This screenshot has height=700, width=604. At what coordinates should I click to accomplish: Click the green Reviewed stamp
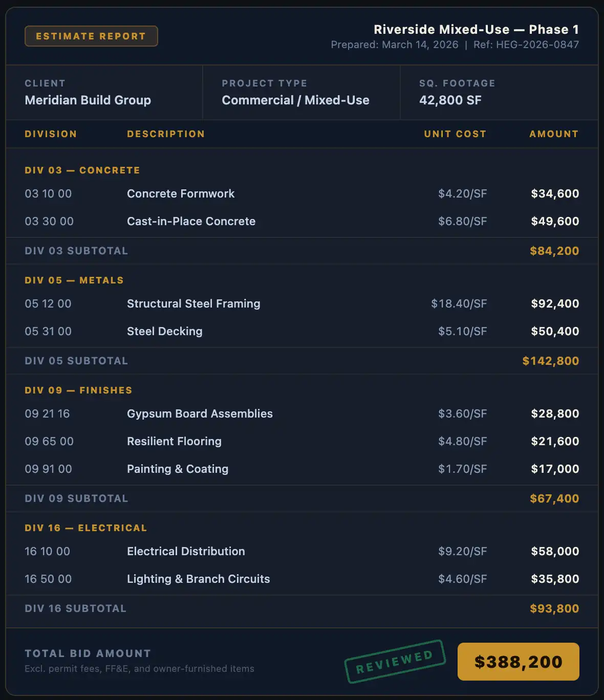point(395,661)
